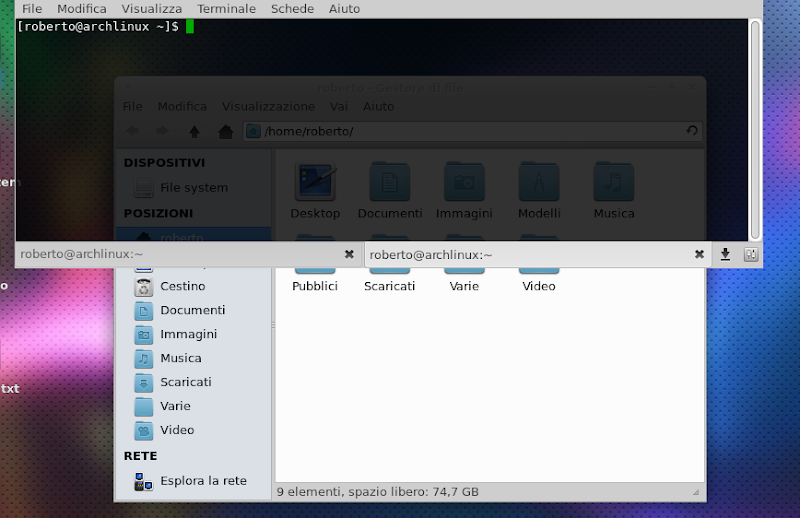Viewport: 800px width, 518px height.
Task: Open the terminal Aiuto menu
Action: coord(344,9)
